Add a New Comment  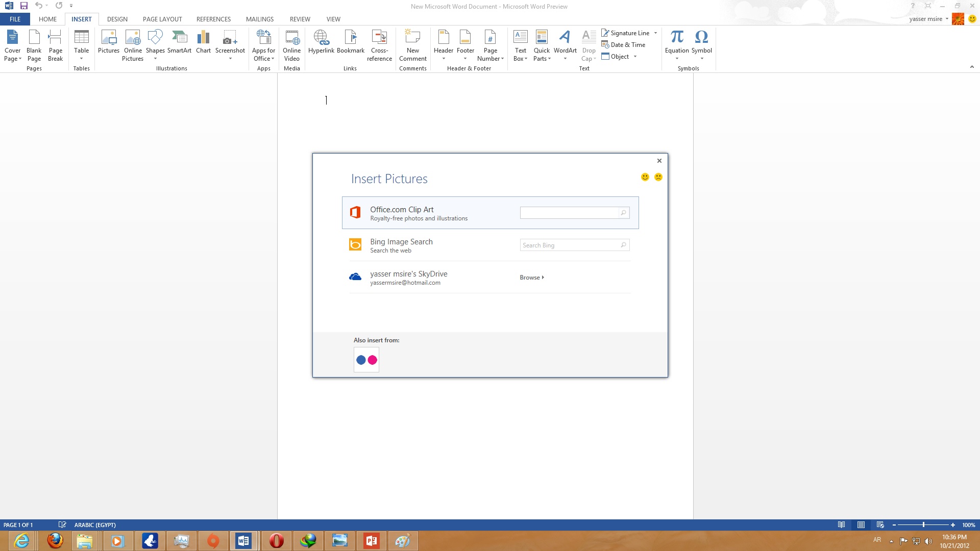click(413, 45)
